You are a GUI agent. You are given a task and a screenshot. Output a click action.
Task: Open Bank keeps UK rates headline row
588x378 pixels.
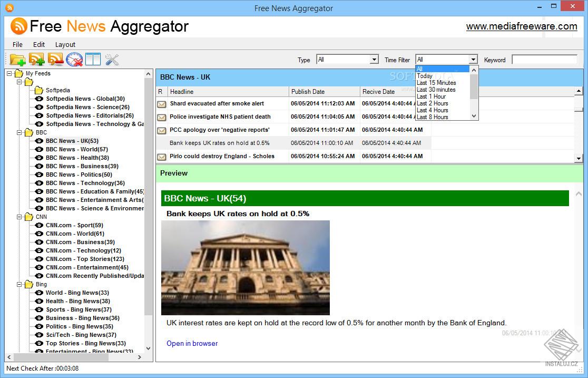click(x=293, y=143)
